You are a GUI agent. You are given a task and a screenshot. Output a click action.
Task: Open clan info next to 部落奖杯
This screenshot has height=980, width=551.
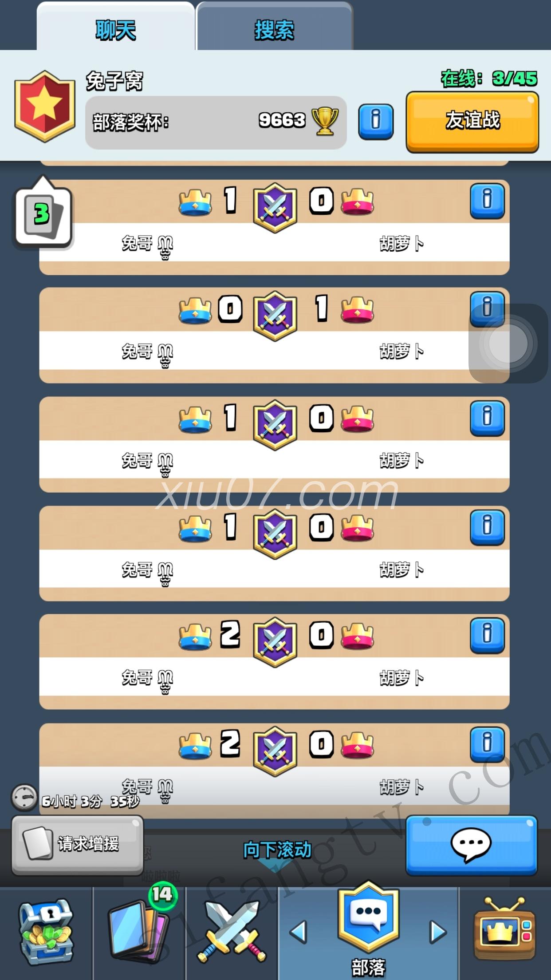(x=376, y=122)
